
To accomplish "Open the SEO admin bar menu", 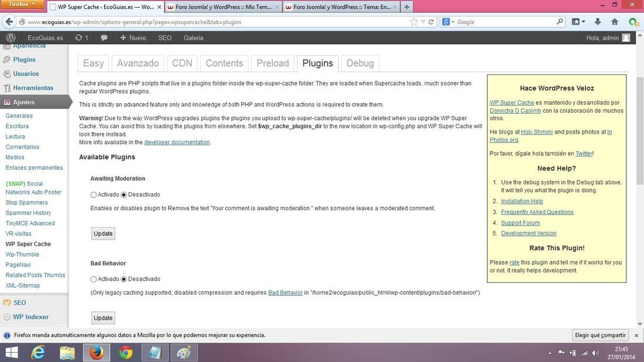I will [x=165, y=38].
